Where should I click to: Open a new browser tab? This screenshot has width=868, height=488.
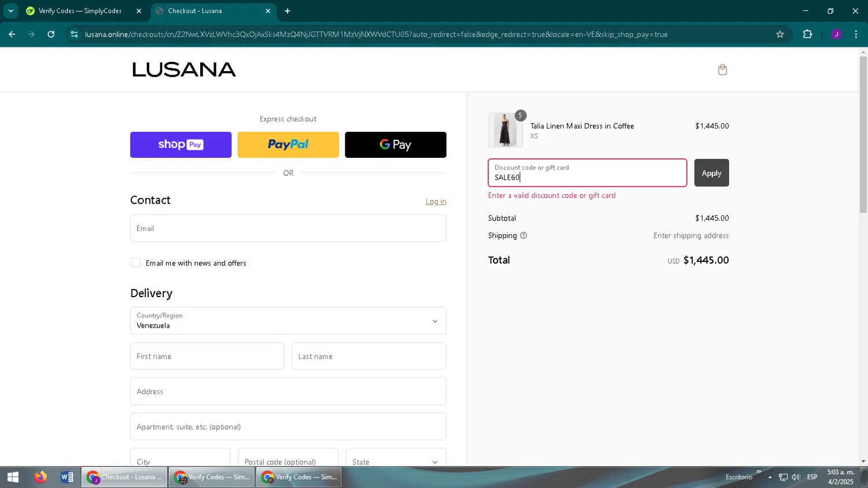[x=288, y=11]
